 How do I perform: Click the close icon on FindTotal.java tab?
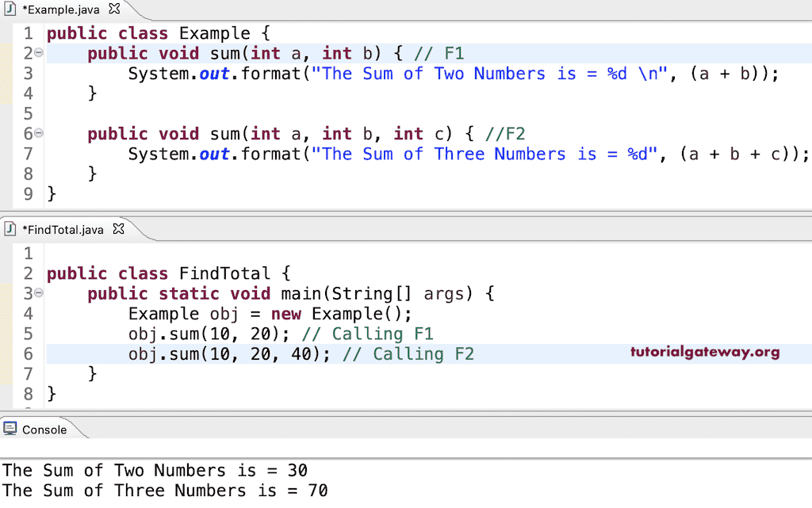click(x=118, y=228)
